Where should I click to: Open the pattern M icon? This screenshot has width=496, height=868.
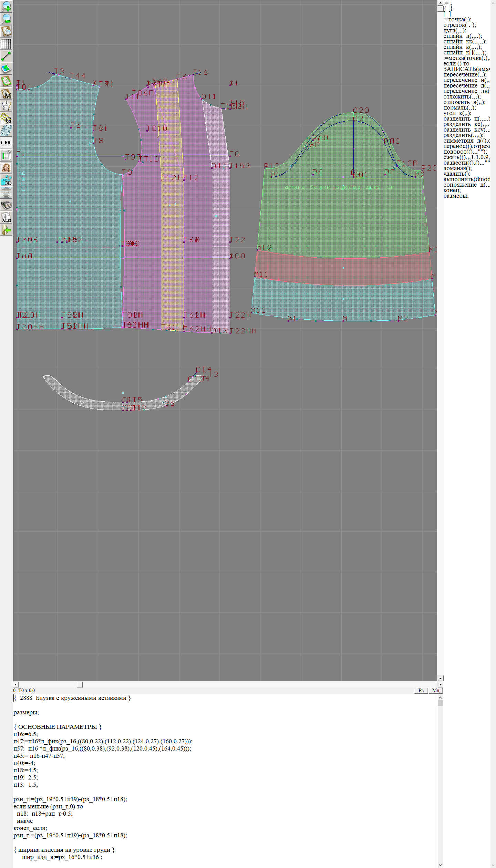(6, 93)
